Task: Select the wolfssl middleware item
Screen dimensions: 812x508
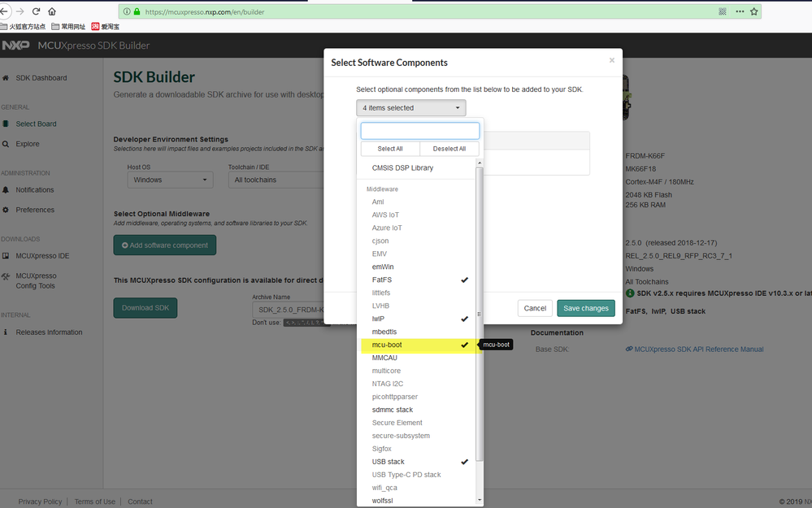Action: click(418, 501)
